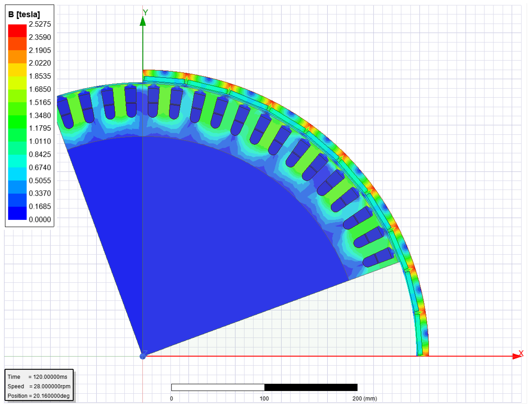532x408 pixels.
Task: Click the blue origin point marker
Action: (x=143, y=356)
